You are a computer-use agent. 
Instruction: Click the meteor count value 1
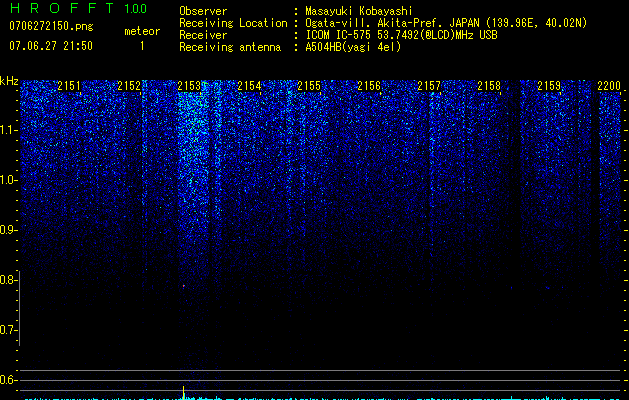click(142, 46)
